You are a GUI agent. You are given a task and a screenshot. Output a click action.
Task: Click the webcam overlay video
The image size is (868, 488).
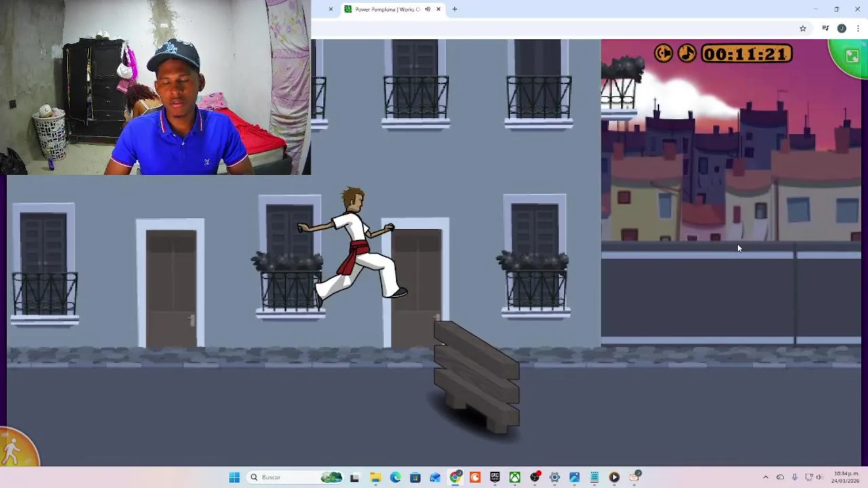coord(155,87)
